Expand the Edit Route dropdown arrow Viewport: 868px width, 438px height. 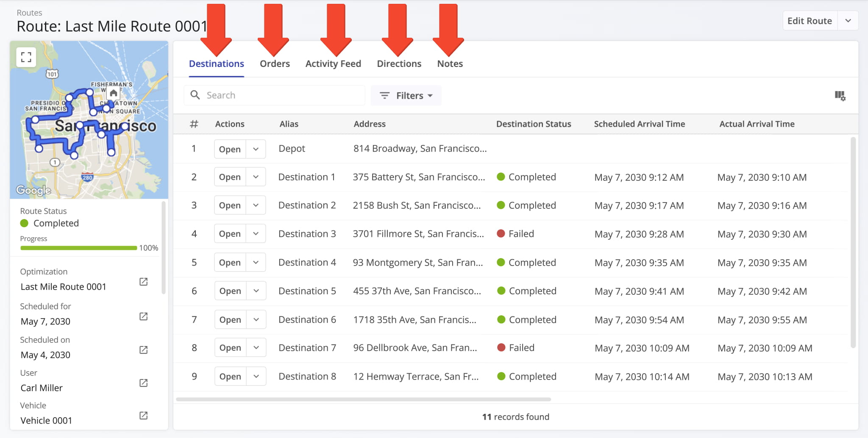tap(848, 21)
